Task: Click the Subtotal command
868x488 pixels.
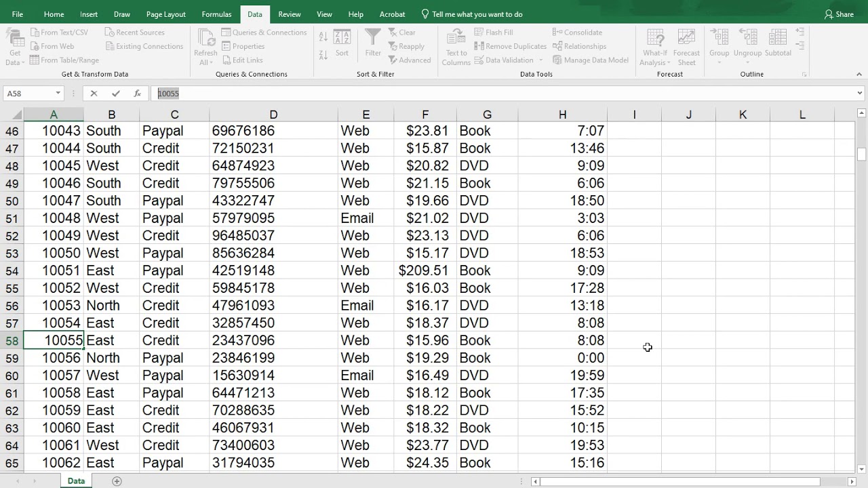Action: point(778,43)
